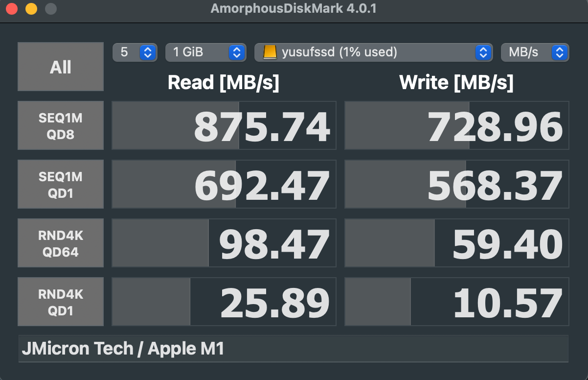Open the yusufssd drive selection dropdown
The width and height of the screenshot is (588, 380).
click(373, 52)
